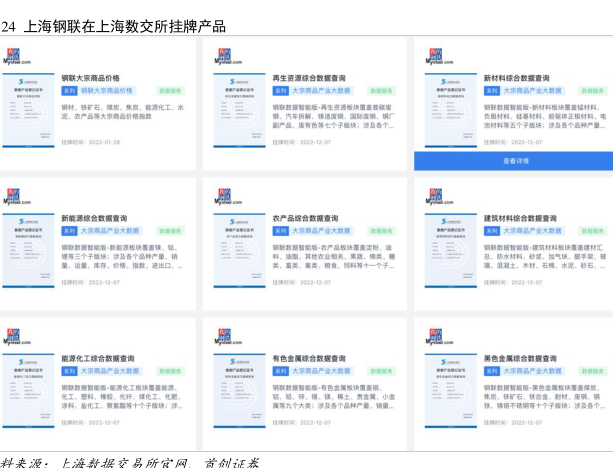Click 大宗商品产业大数据 series tag under 建筑材料综合数据查询

(x=532, y=231)
